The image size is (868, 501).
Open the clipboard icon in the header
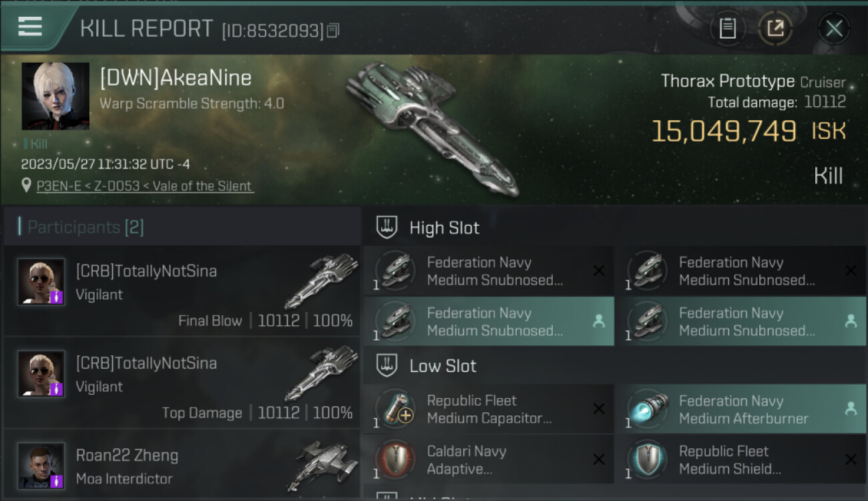tap(727, 28)
